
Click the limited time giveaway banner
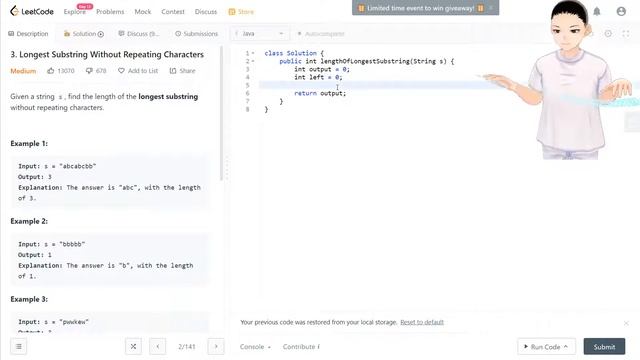[425, 8]
